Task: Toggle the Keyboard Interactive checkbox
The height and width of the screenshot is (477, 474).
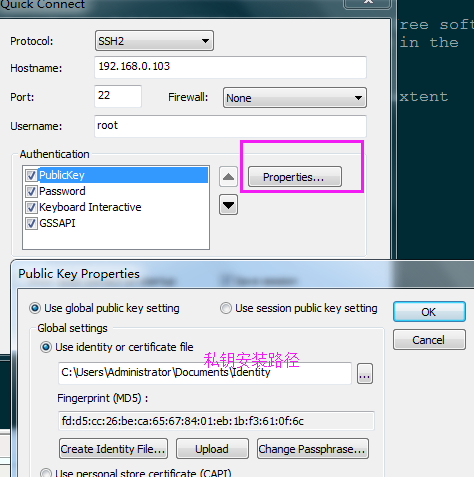Action: click(x=31, y=207)
